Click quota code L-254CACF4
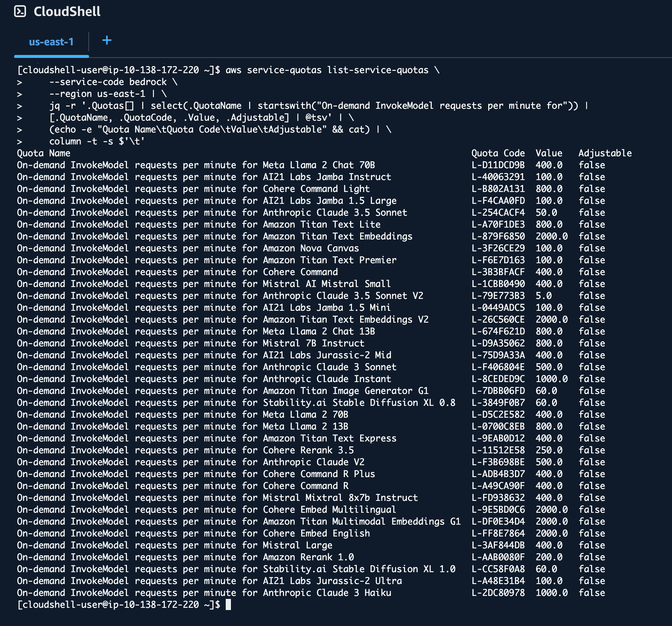 [498, 212]
